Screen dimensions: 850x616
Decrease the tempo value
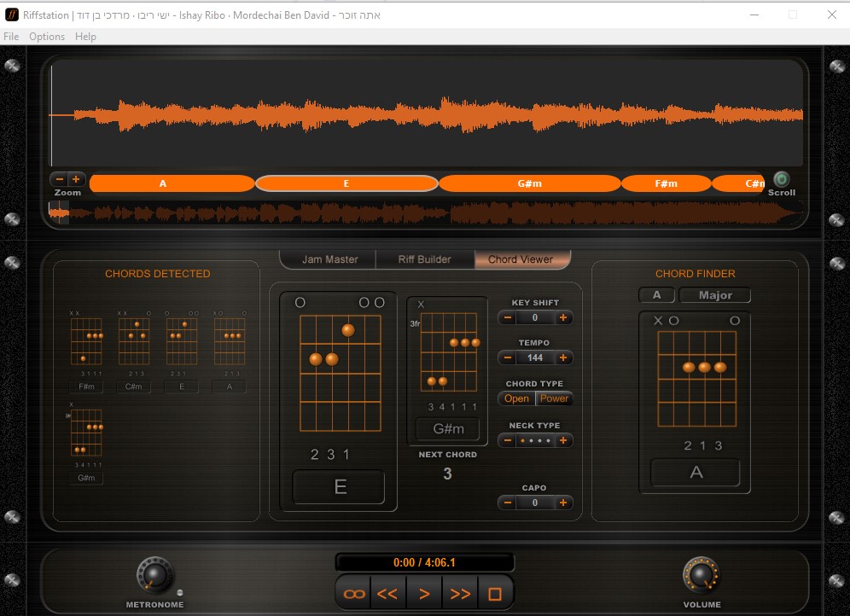[508, 357]
